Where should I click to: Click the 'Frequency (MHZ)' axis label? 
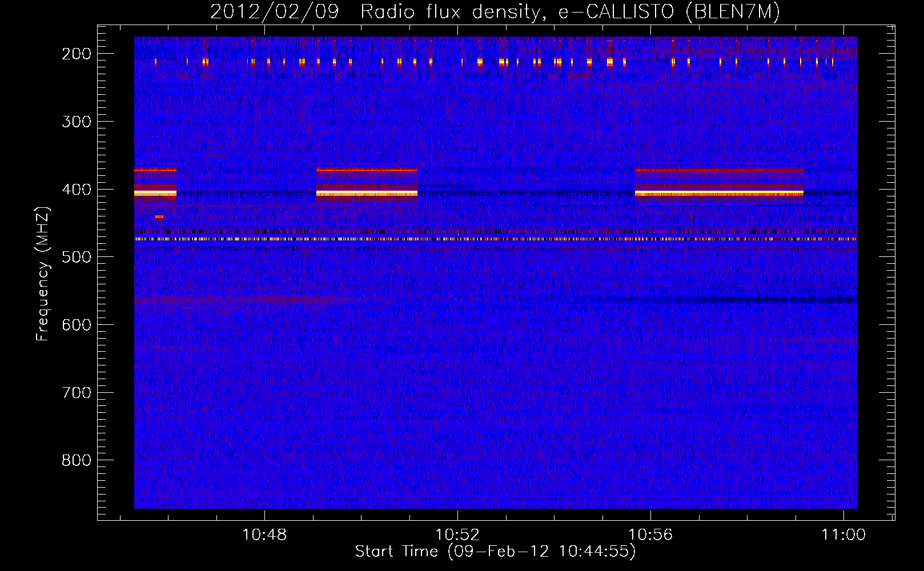pos(43,274)
